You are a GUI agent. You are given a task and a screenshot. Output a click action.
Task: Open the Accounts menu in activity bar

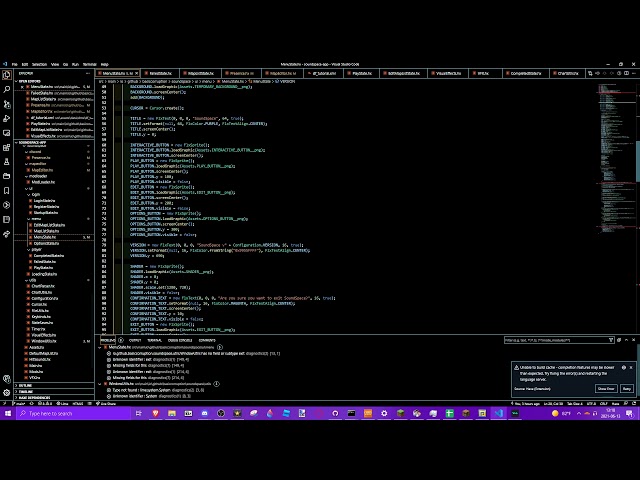pos(7,379)
